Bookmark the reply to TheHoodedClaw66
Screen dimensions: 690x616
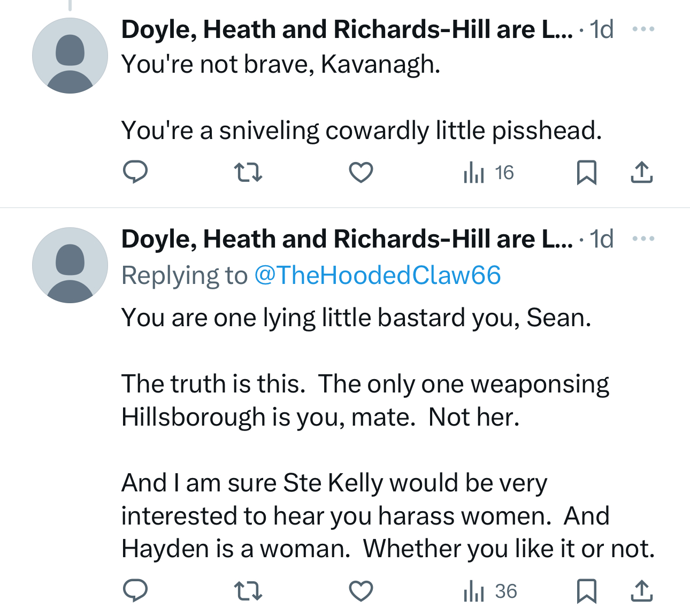point(587,591)
